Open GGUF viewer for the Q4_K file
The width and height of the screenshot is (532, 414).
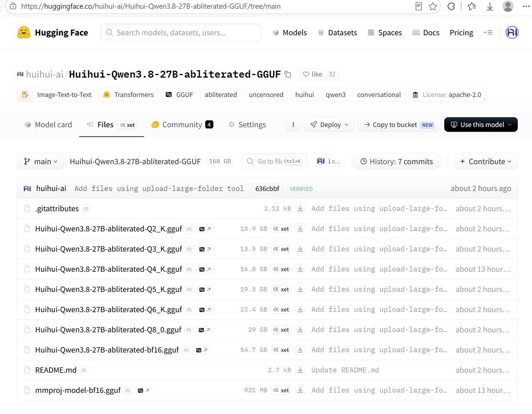click(205, 269)
